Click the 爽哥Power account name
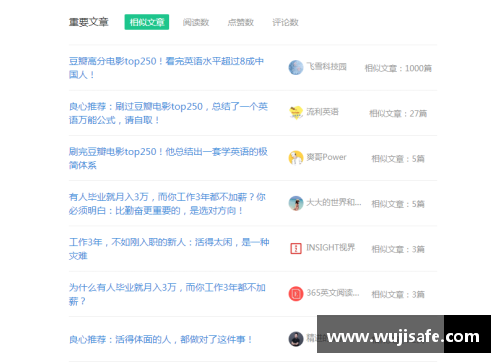The width and height of the screenshot is (500, 362). point(327,157)
